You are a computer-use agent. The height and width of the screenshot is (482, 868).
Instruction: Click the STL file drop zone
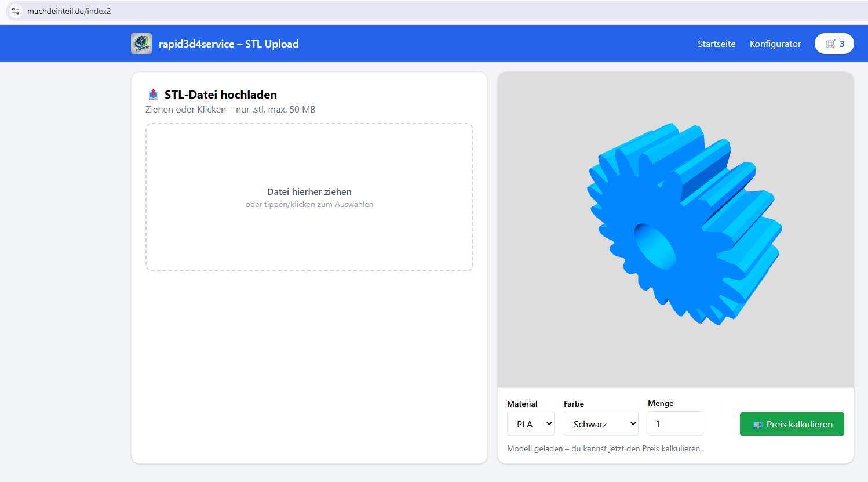309,197
